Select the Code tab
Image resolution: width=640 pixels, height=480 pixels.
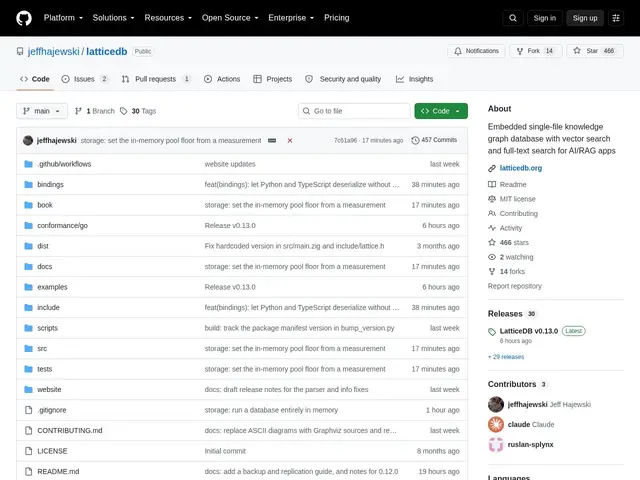[35, 79]
